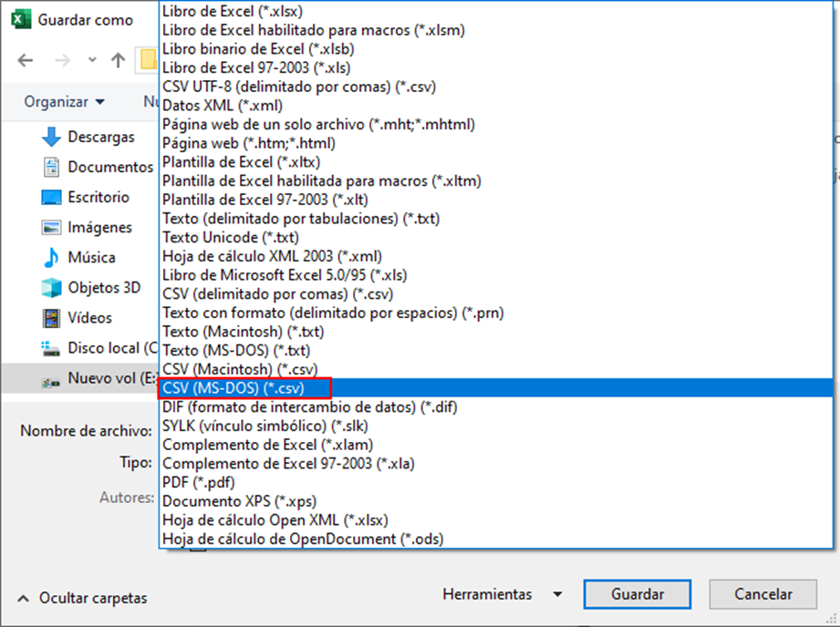Click the up-arrow navigation button
The image size is (840, 627).
coord(118,61)
